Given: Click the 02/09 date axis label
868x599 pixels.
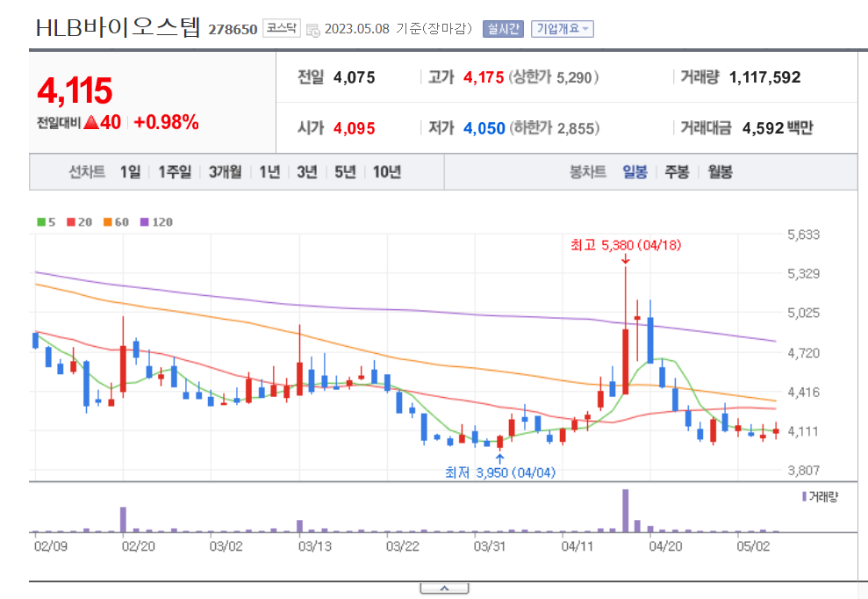Looking at the screenshot, I should coord(50,546).
